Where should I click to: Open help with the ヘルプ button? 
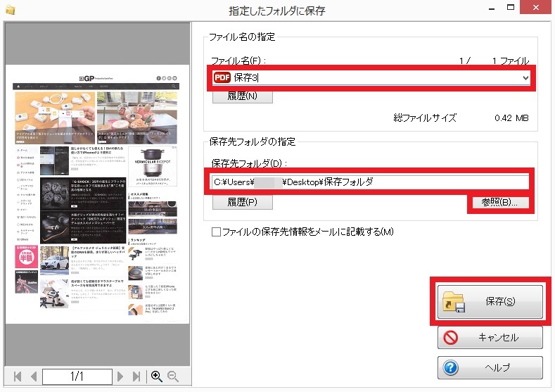click(490, 367)
